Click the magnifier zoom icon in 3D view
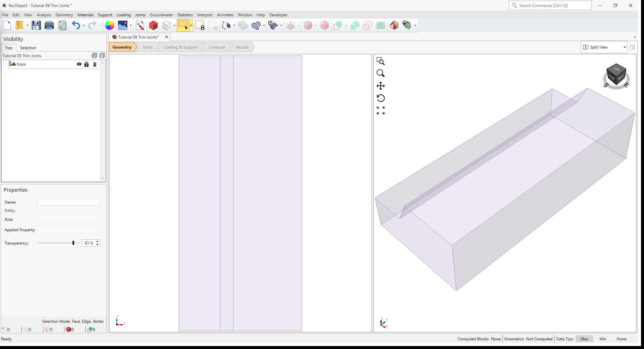Screen dimensions: 644x349 [x=381, y=73]
